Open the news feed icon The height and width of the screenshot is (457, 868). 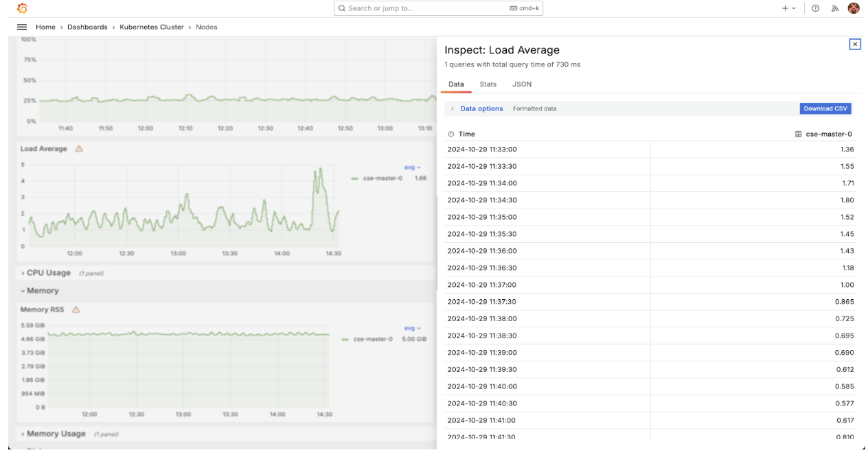pos(835,8)
